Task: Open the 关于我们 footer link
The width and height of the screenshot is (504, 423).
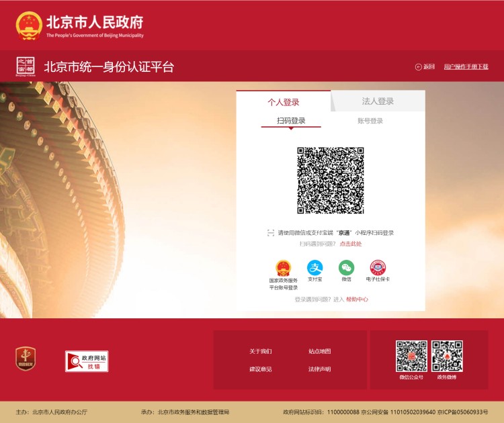Action: pyautogui.click(x=260, y=351)
